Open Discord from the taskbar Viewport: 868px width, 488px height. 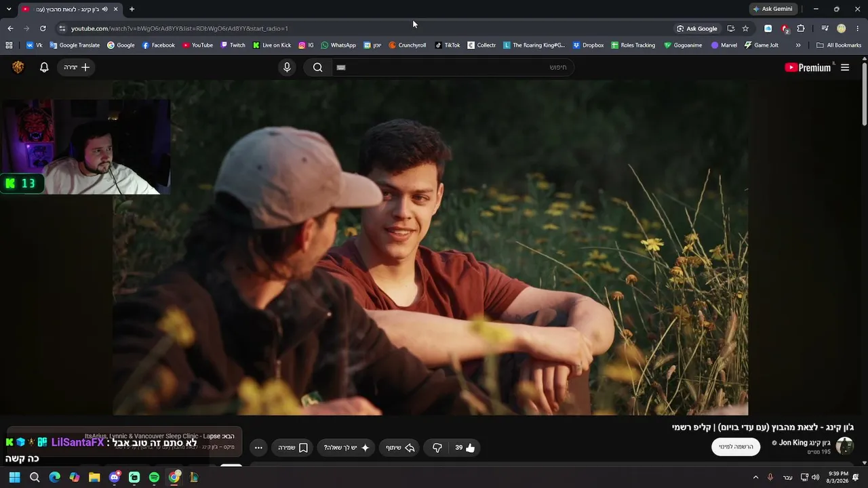(114, 477)
